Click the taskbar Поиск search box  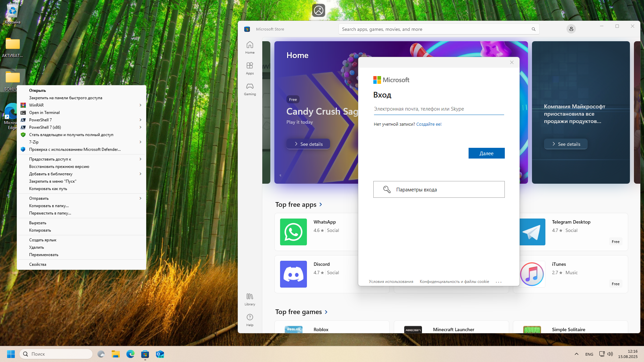click(56, 354)
